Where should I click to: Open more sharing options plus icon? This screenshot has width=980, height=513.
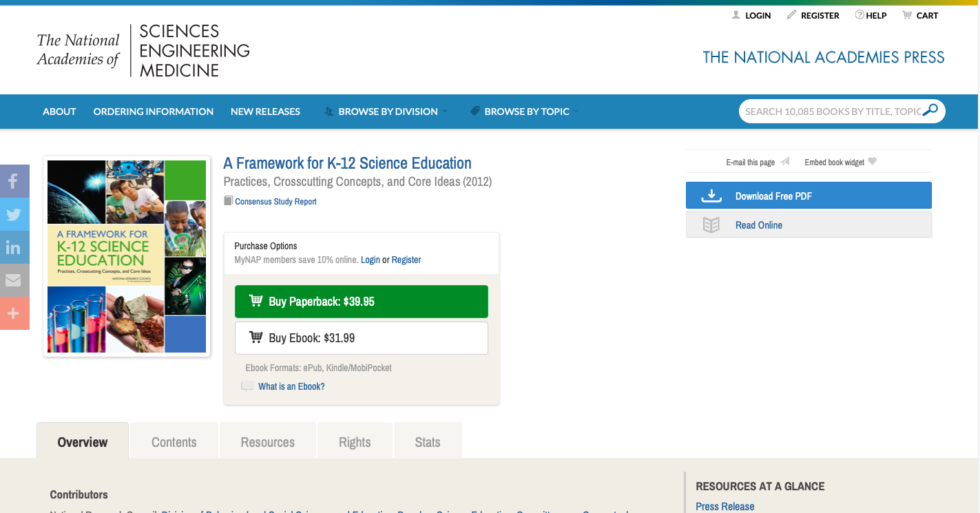14,313
